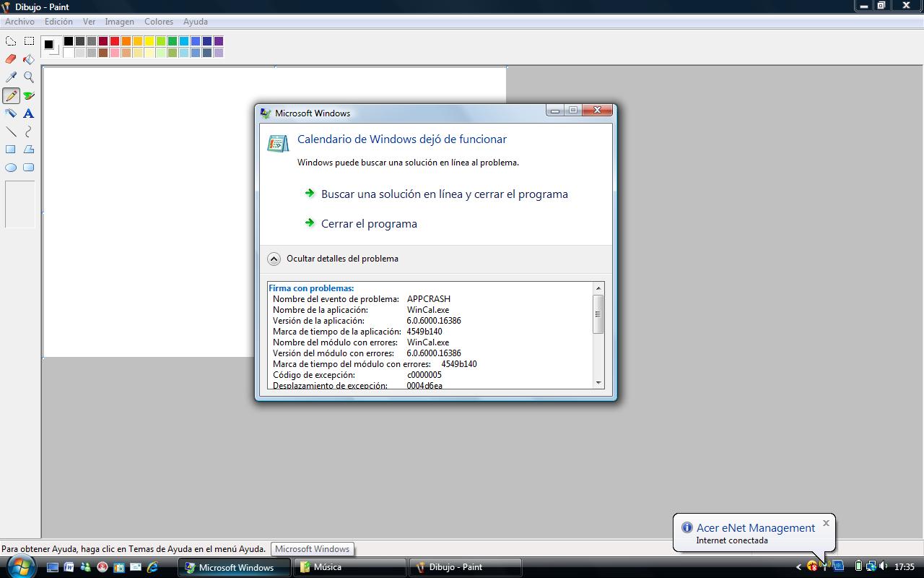The image size is (924, 578).
Task: Select the Fill with color bucket tool
Action: (29, 59)
